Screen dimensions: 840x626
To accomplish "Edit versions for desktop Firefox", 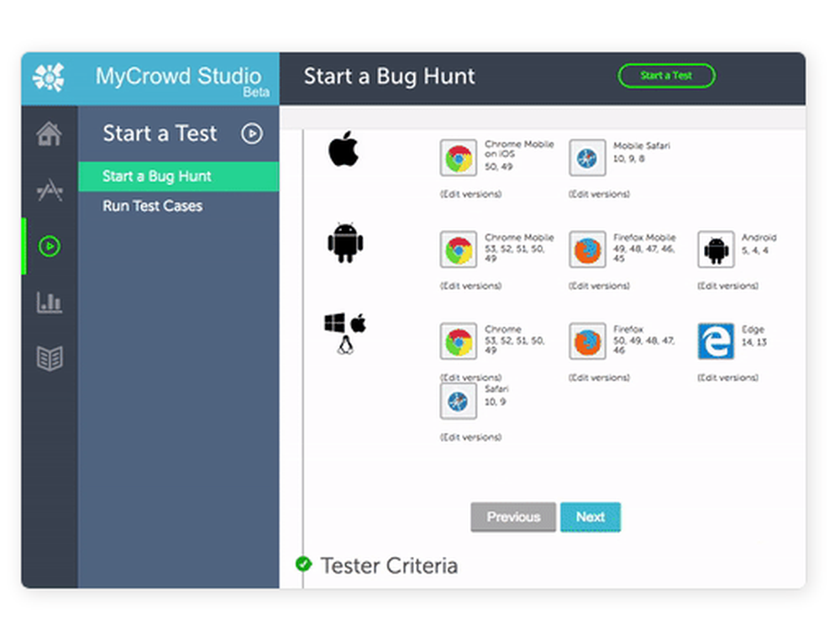I will (599, 377).
